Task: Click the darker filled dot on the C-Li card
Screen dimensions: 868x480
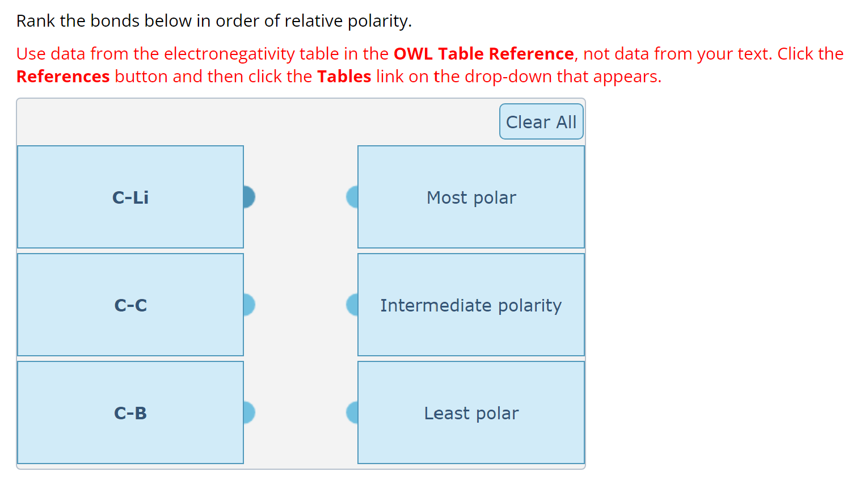Action: pos(248,197)
